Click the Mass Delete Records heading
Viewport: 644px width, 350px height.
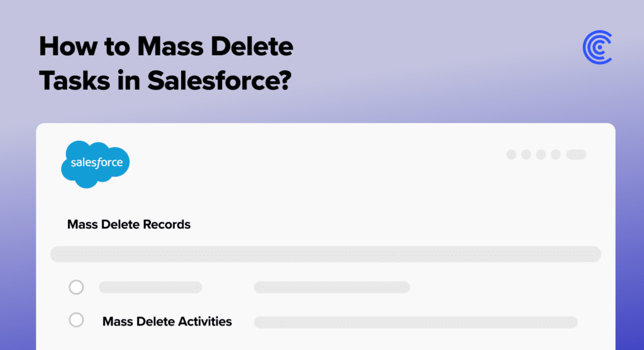pos(128,224)
